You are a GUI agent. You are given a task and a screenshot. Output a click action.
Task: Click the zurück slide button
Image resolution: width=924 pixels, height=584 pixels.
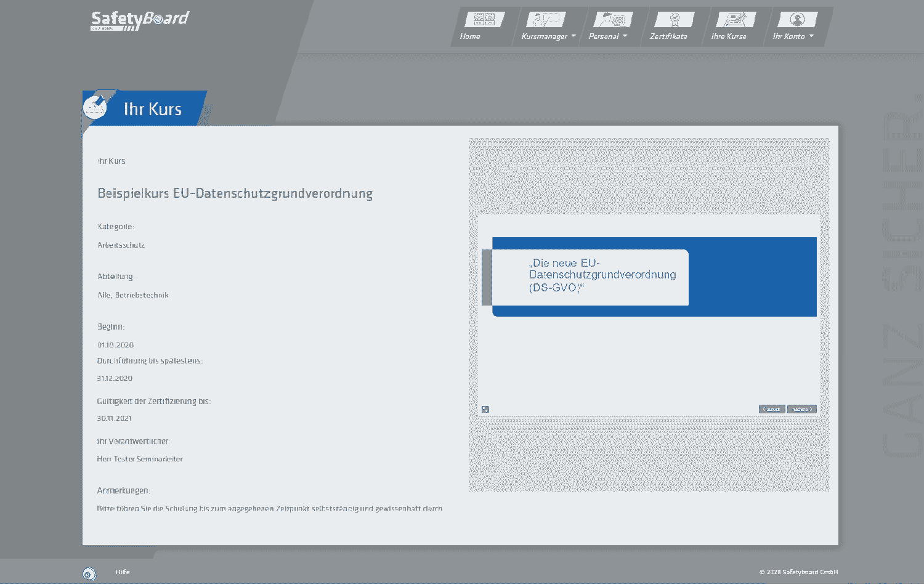pos(772,409)
